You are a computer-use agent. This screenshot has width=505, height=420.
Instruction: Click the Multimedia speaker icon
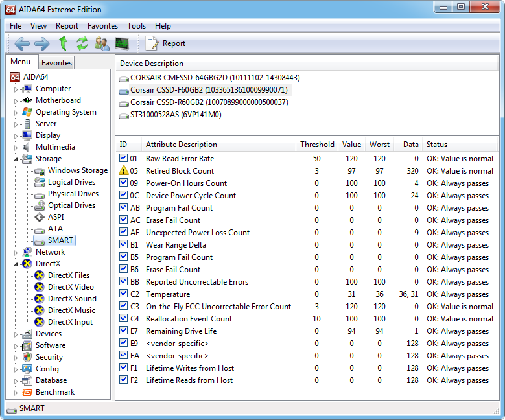[27, 147]
